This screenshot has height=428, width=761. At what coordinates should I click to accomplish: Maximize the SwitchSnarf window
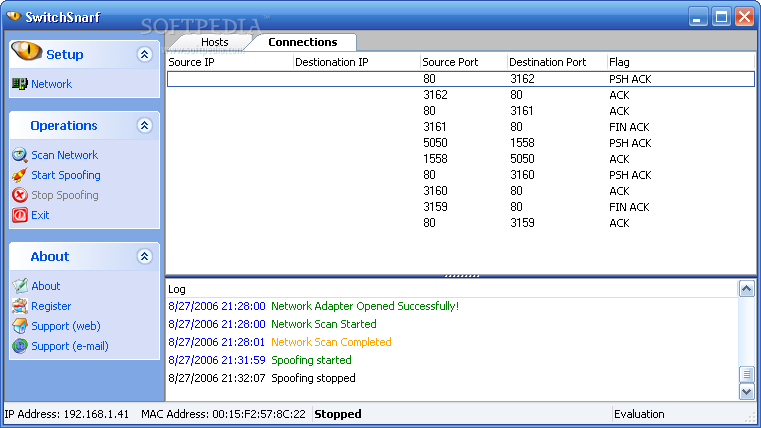(721, 17)
